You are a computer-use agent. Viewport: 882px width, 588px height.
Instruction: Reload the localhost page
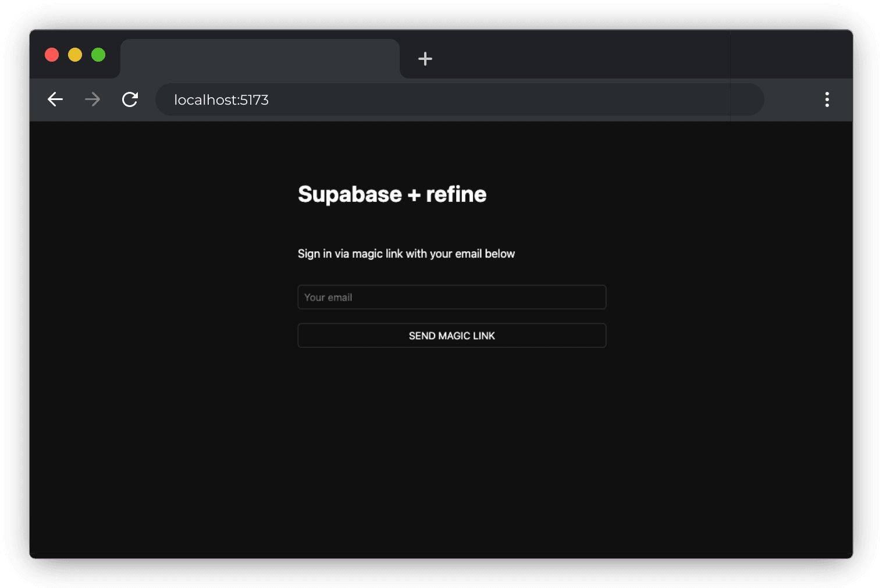click(x=130, y=99)
